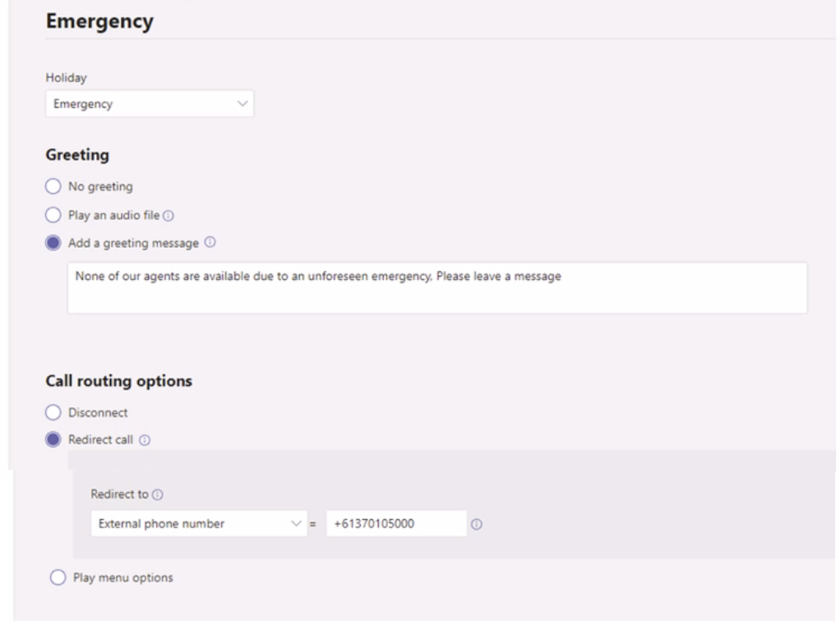
Task: Click info icon beside Redirect call
Action: point(145,440)
